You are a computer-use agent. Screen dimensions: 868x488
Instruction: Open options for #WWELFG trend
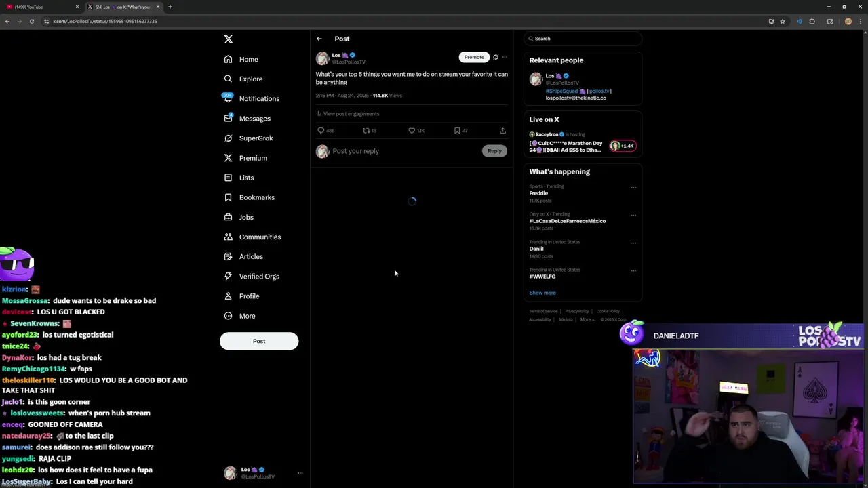pyautogui.click(x=633, y=270)
